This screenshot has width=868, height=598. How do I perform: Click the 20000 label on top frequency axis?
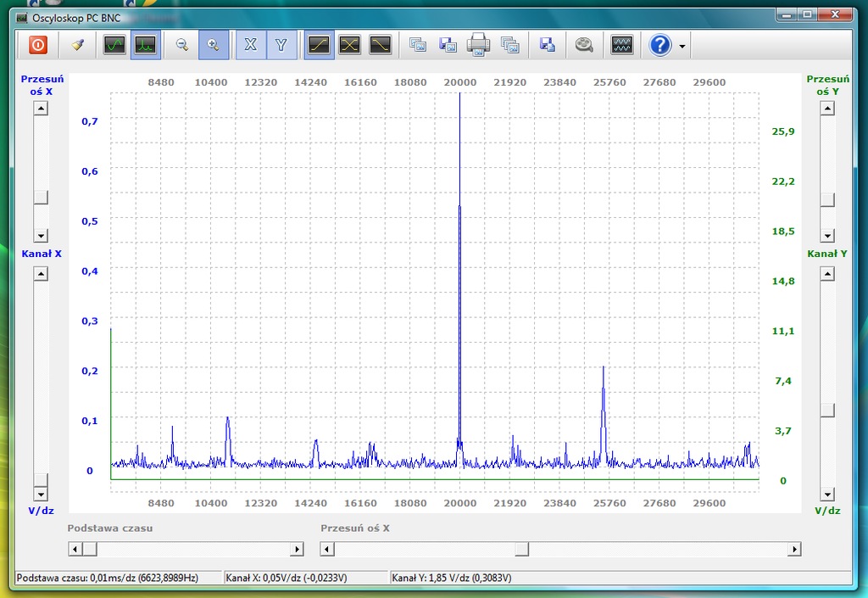(460, 82)
